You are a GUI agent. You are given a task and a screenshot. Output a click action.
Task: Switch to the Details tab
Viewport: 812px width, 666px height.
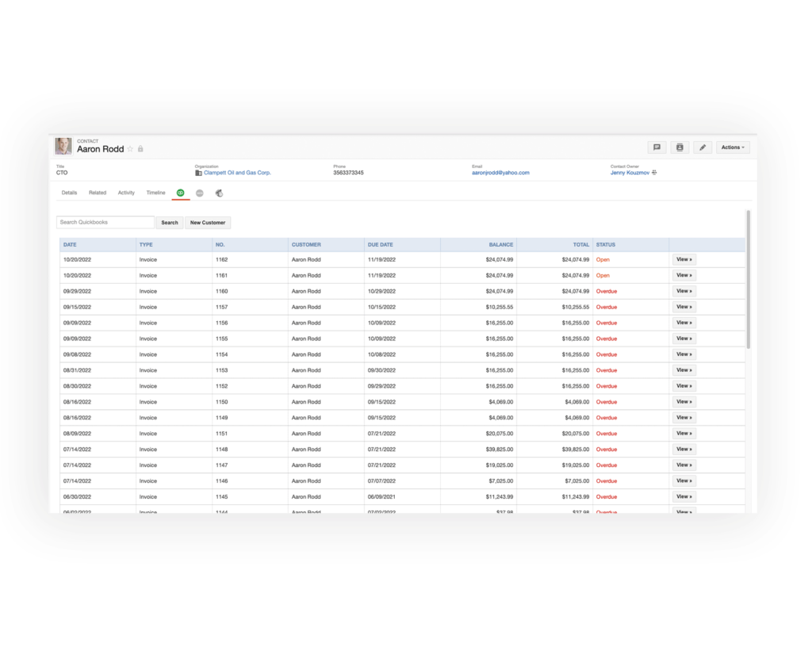(69, 192)
